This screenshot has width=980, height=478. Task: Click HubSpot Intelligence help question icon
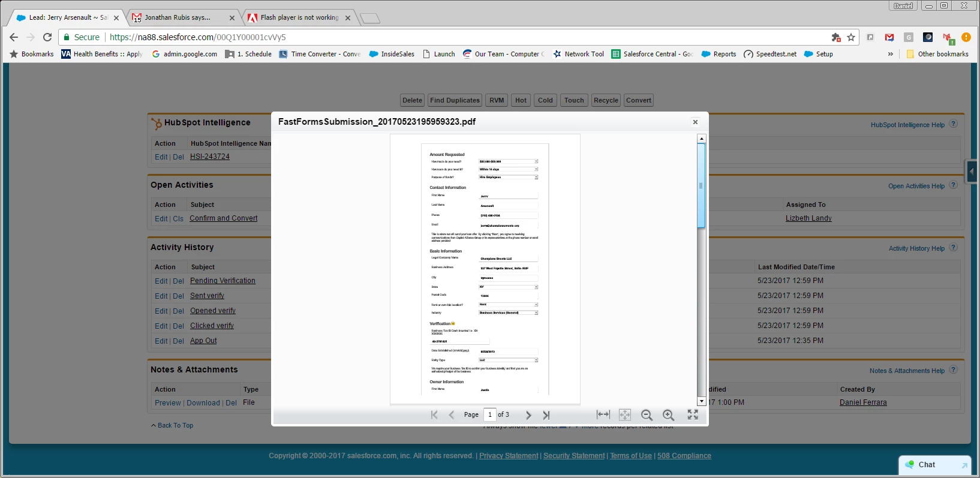tap(953, 124)
